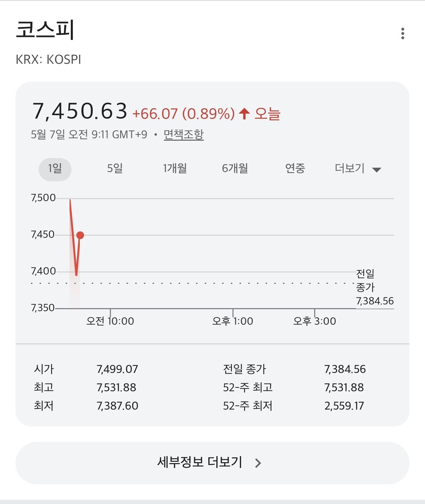Switch to the 5일 chart range
Image resolution: width=425 pixels, height=504 pixels.
(x=115, y=168)
